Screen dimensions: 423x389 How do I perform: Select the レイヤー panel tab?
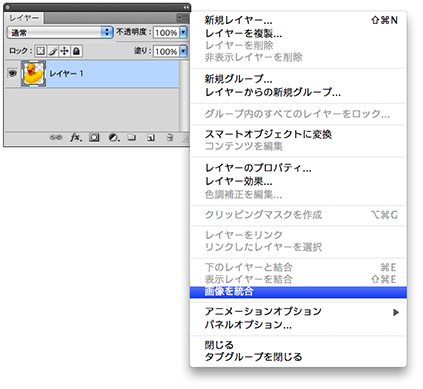(x=24, y=18)
